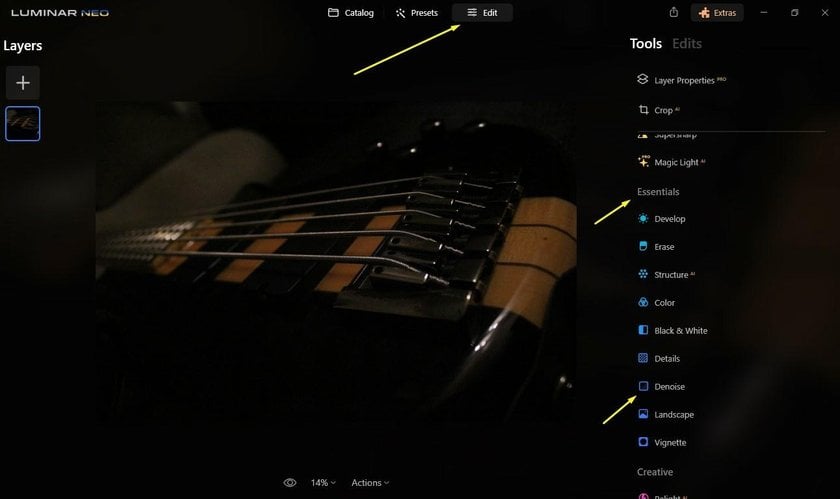Open the Structure AI tool icon

643,274
